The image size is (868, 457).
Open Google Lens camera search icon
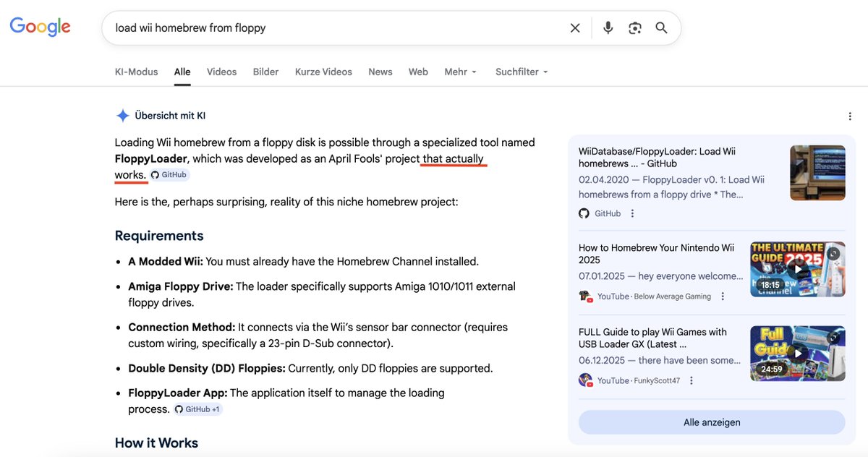pyautogui.click(x=635, y=28)
